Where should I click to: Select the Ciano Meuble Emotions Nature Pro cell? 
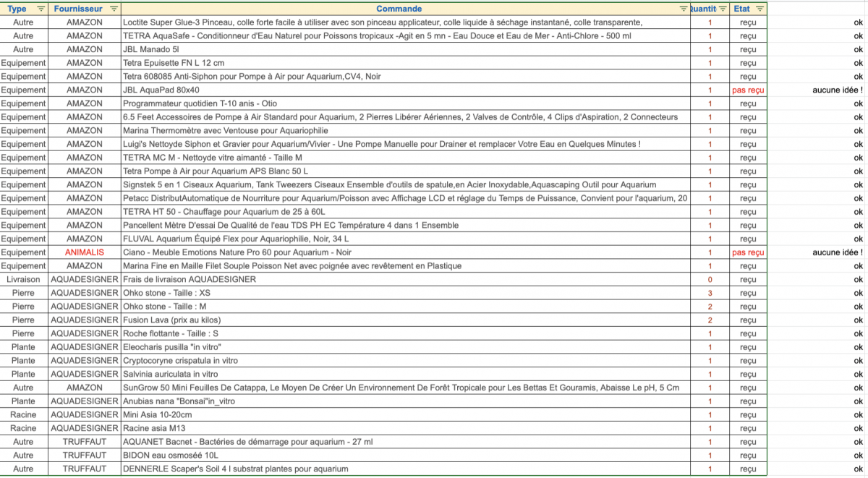(x=406, y=252)
